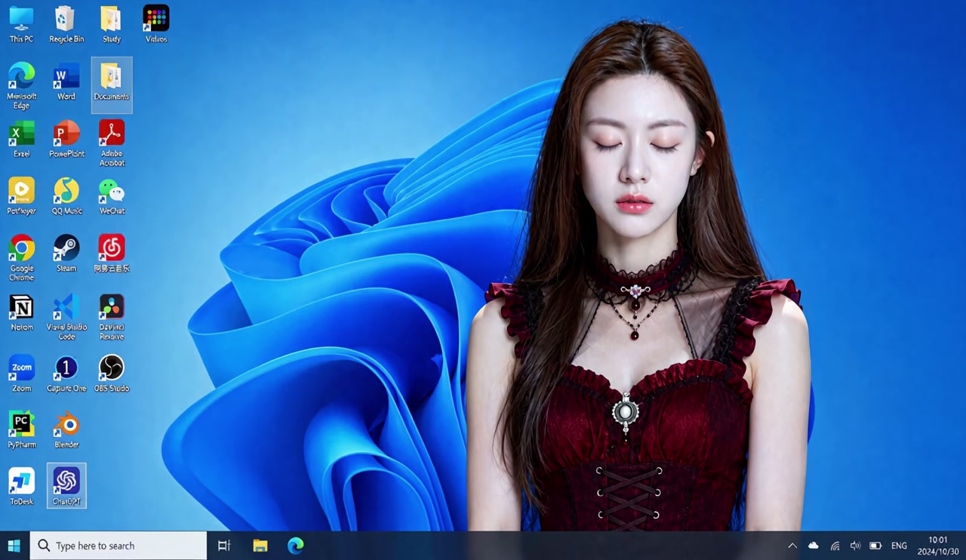Select the Google Chrome shortcut
Viewport: 966px width, 560px height.
pos(21,258)
